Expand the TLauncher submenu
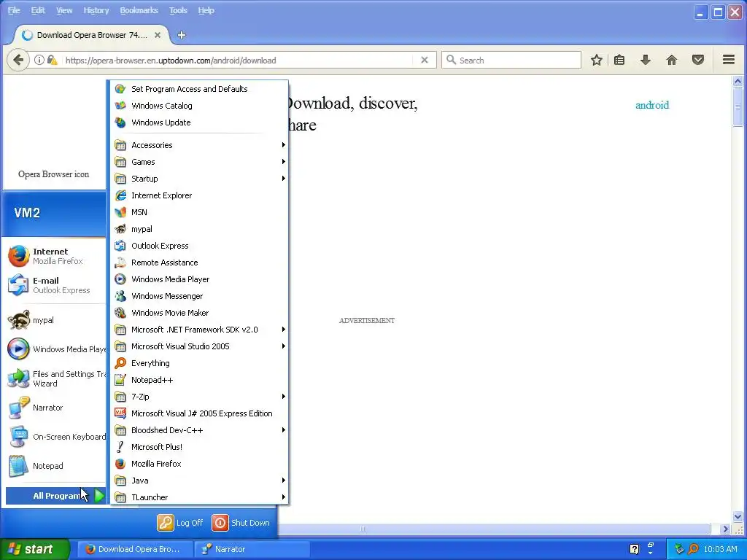The image size is (747, 560). pyautogui.click(x=199, y=497)
